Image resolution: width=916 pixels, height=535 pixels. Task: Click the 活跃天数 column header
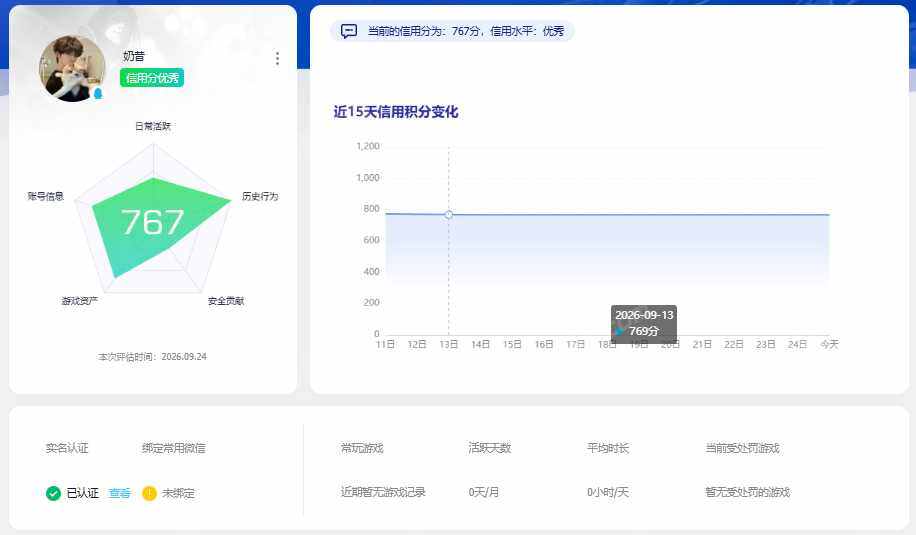coord(490,448)
